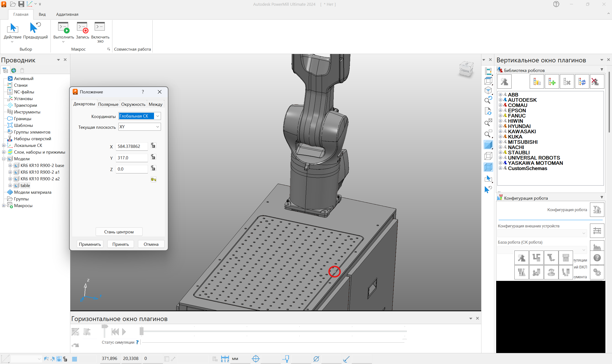Click the Включить эхо icon
612x364 pixels.
pyautogui.click(x=100, y=27)
